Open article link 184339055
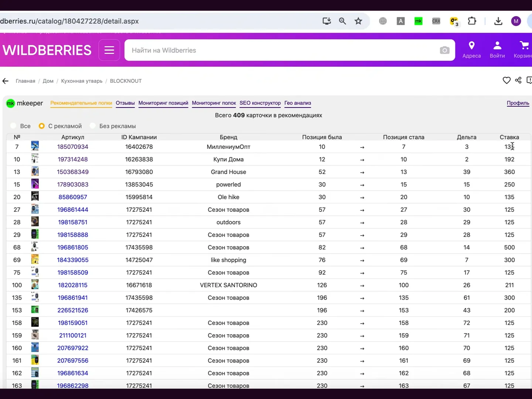Image resolution: width=532 pixels, height=399 pixels. click(73, 260)
